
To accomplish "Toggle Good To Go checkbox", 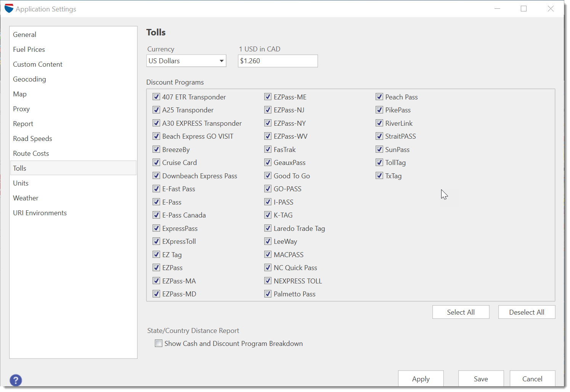I will (x=268, y=176).
